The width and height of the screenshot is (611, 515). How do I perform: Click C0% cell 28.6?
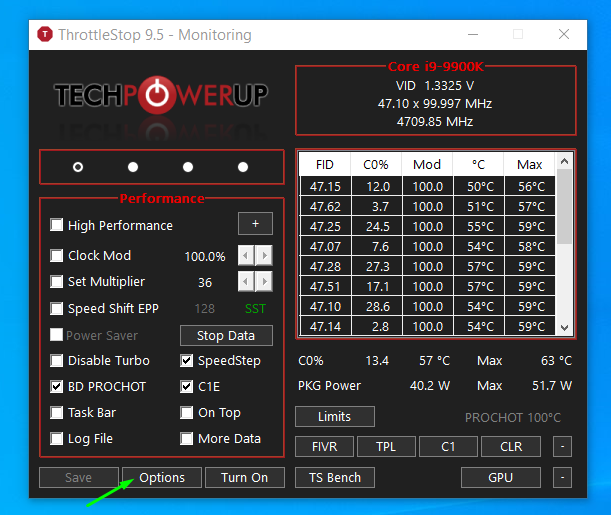(377, 307)
